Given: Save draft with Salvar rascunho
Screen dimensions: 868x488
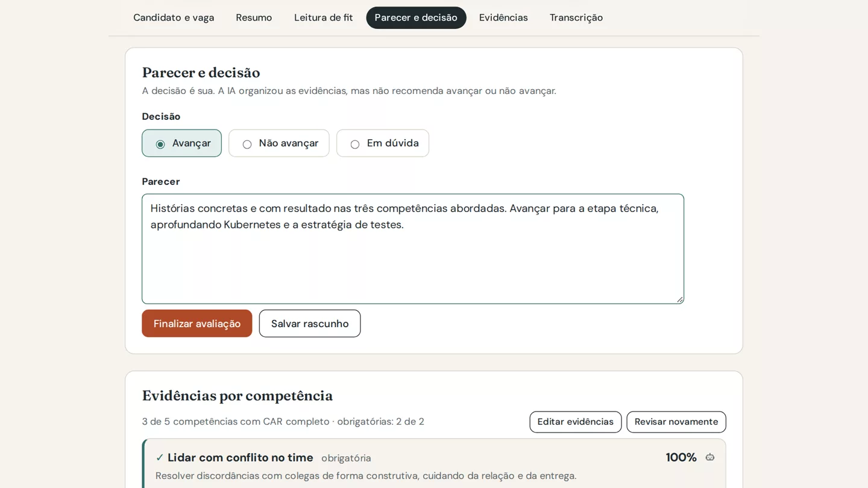Looking at the screenshot, I should [x=310, y=324].
